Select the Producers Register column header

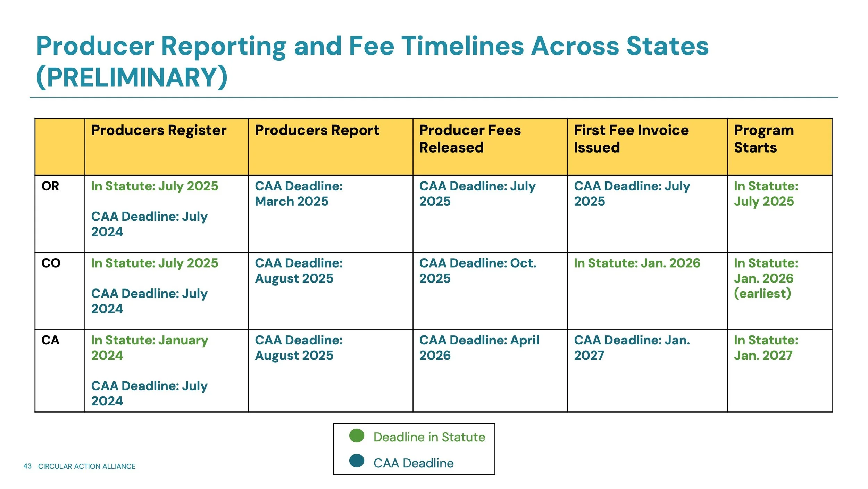point(159,130)
